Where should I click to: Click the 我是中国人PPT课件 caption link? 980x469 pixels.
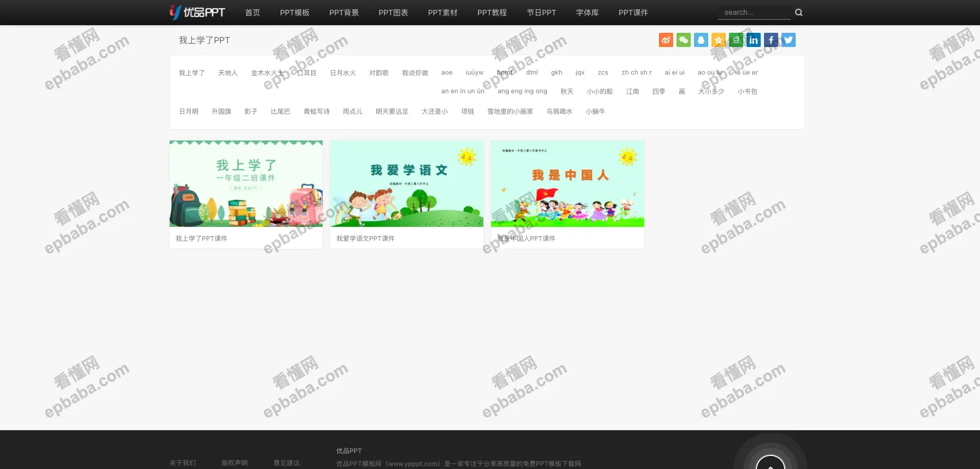[526, 238]
